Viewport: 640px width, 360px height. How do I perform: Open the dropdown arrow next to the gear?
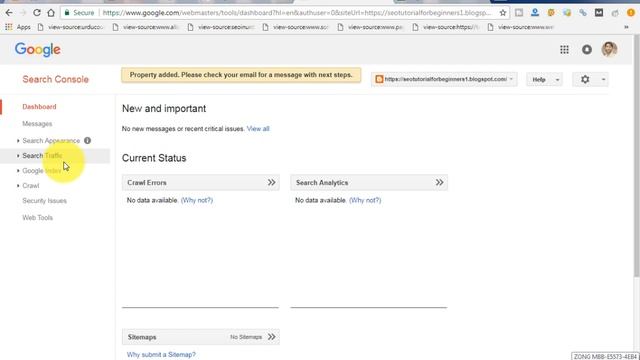coord(603,79)
